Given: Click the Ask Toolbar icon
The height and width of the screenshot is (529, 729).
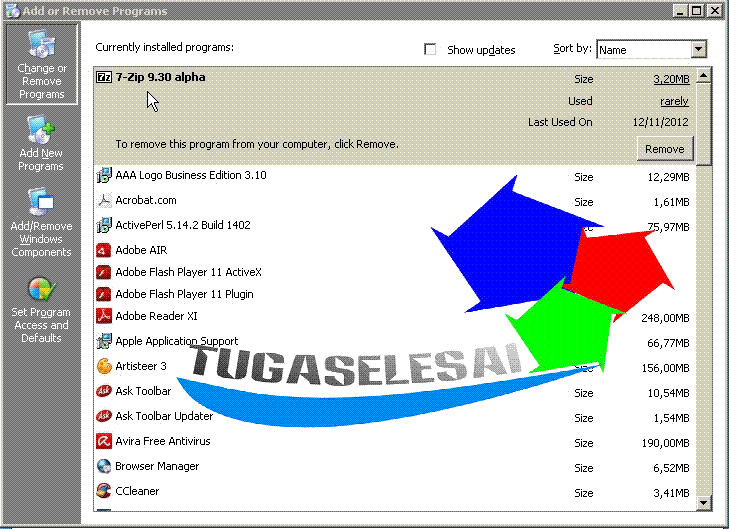Looking at the screenshot, I should point(104,391).
